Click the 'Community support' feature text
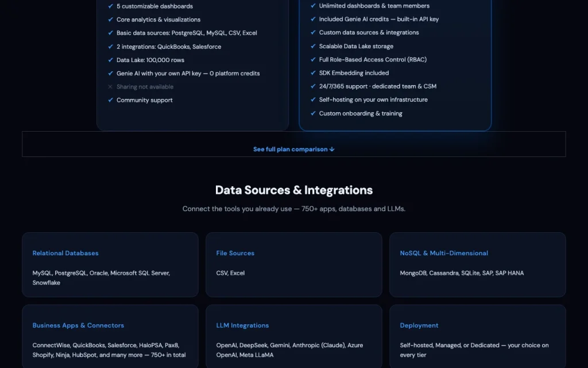 click(x=144, y=100)
